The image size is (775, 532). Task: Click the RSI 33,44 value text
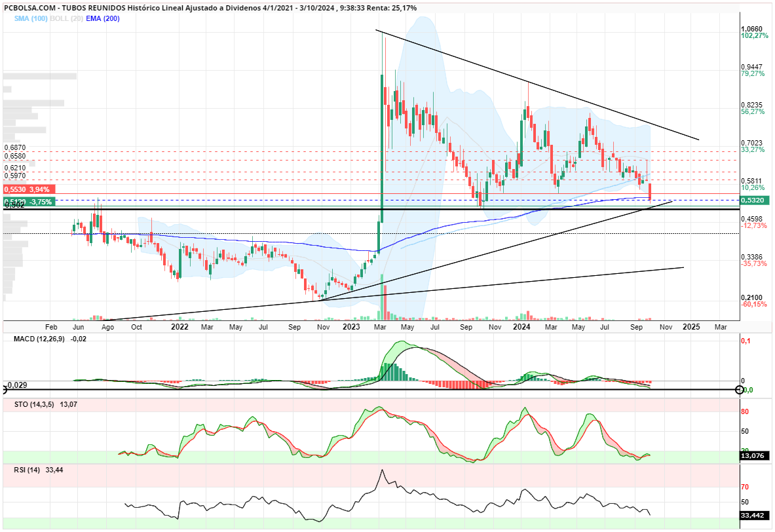[54, 470]
